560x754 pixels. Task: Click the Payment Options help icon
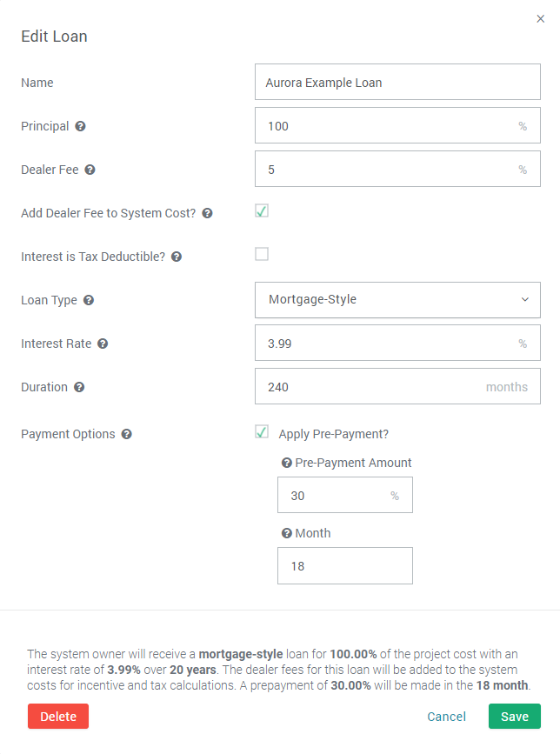(127, 434)
